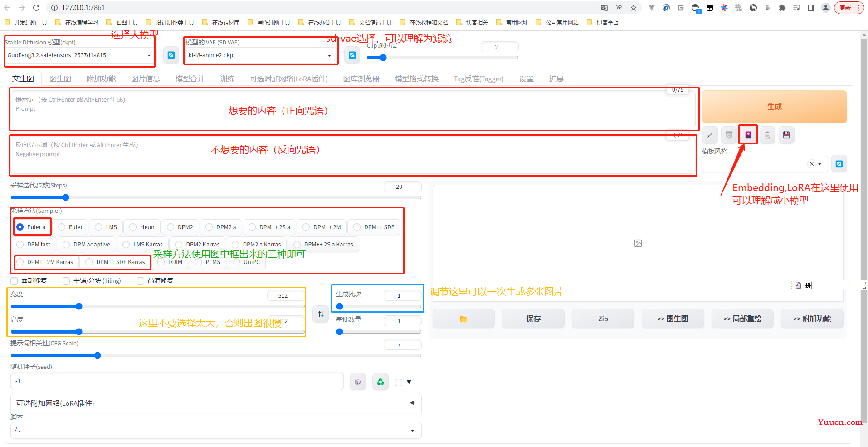Expand seed extras with the triangle arrow
This screenshot has height=447, width=868.
coord(409,382)
